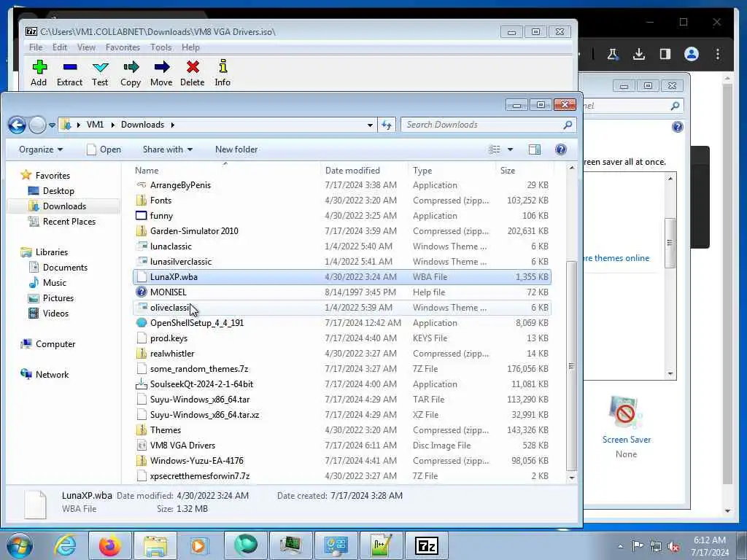Go back with Explorer back arrow
The height and width of the screenshot is (560, 747).
(17, 125)
